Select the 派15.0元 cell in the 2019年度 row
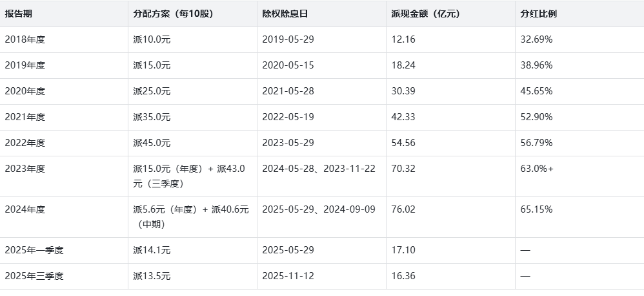644x296 pixels. point(152,65)
